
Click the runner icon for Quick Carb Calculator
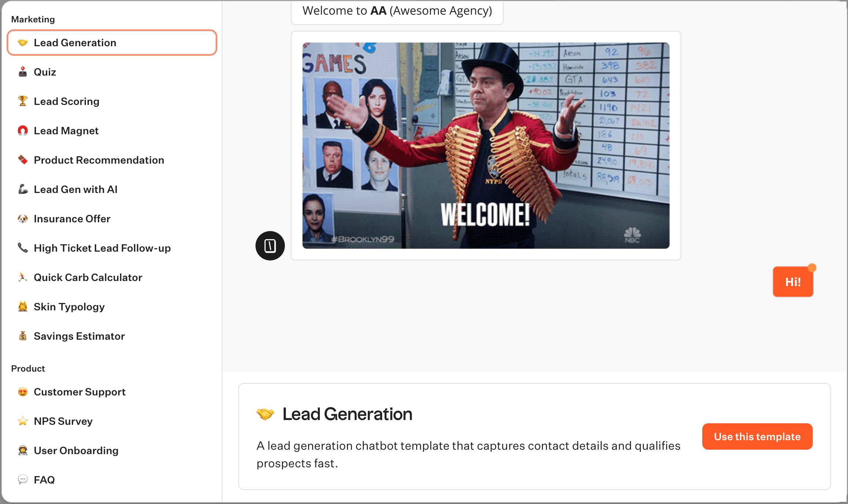tap(23, 277)
